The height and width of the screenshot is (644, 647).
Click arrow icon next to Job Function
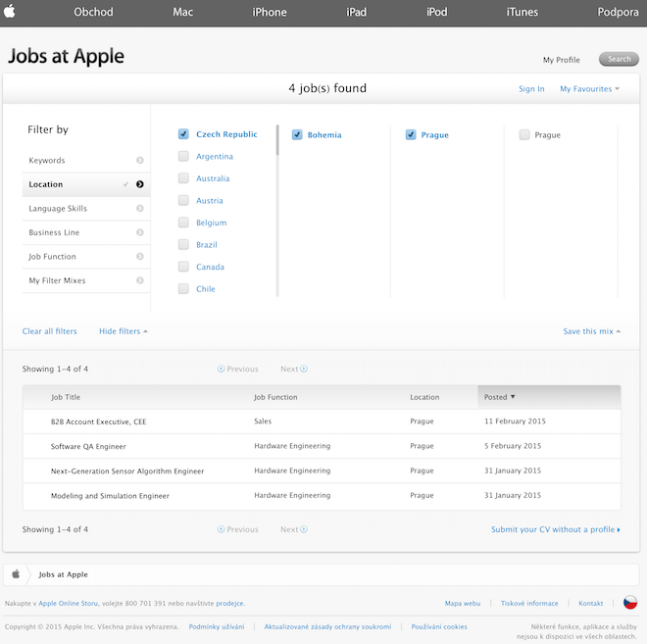coord(140,256)
